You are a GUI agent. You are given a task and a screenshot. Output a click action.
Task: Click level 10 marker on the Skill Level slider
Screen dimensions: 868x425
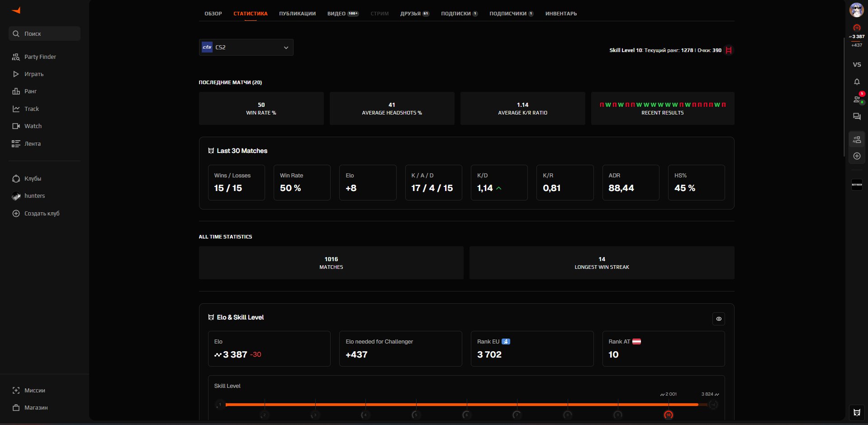668,415
